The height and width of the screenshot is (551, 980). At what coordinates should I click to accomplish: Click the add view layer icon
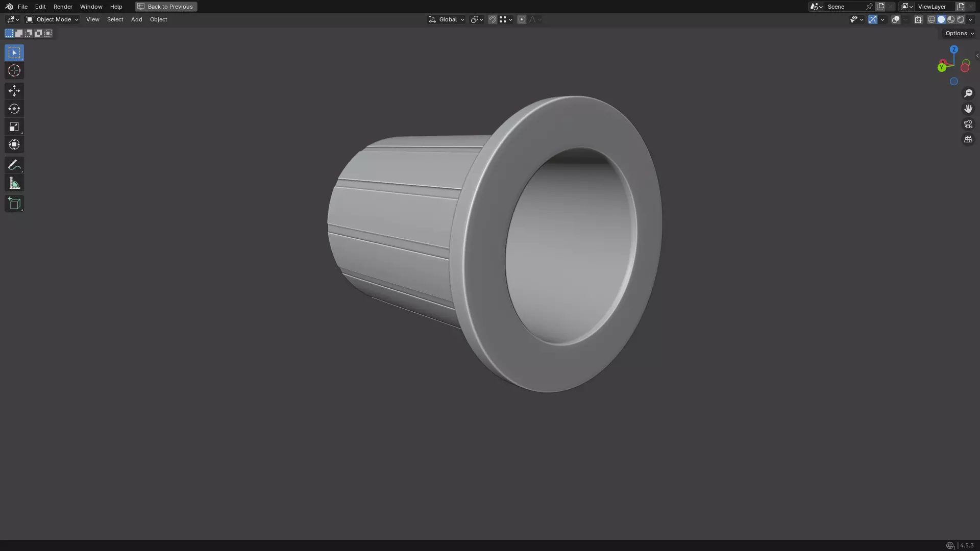[961, 7]
